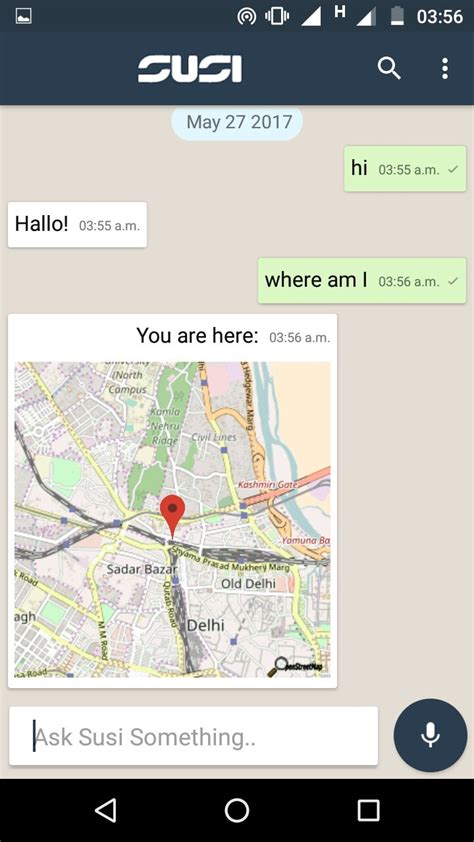Tap the May 27 2017 date label
Screen dimensions: 474x842
pyautogui.click(x=237, y=123)
